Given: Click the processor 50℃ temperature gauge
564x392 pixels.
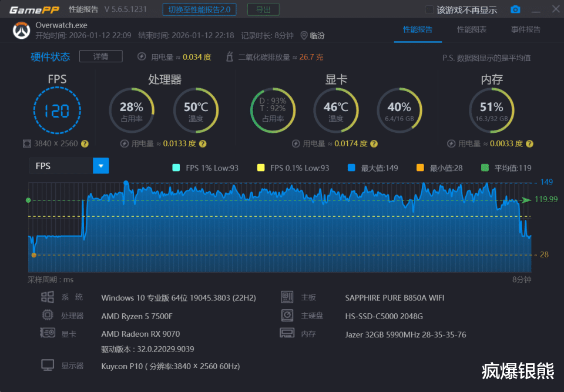Looking at the screenshot, I should (196, 110).
